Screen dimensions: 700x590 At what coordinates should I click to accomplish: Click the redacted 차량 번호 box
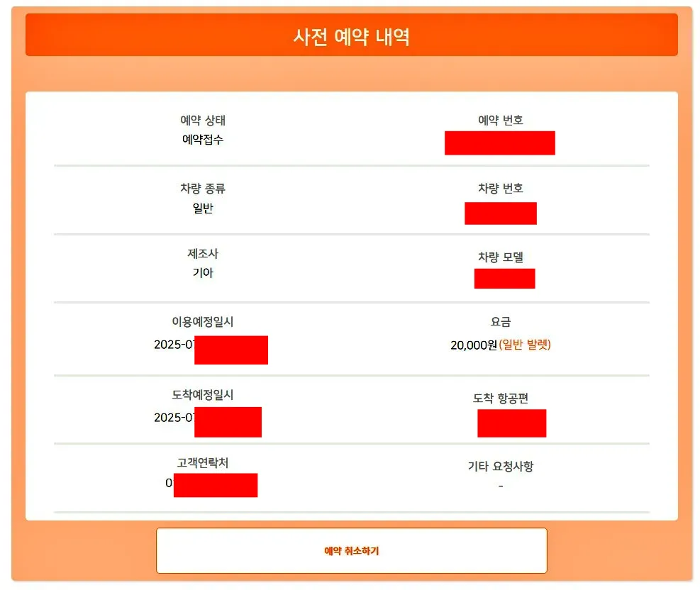(x=500, y=213)
